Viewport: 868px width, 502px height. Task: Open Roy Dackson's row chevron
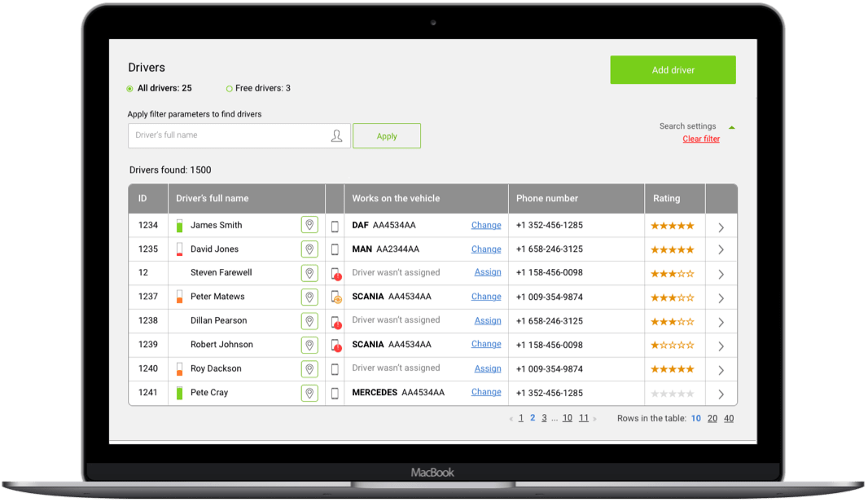(x=721, y=370)
